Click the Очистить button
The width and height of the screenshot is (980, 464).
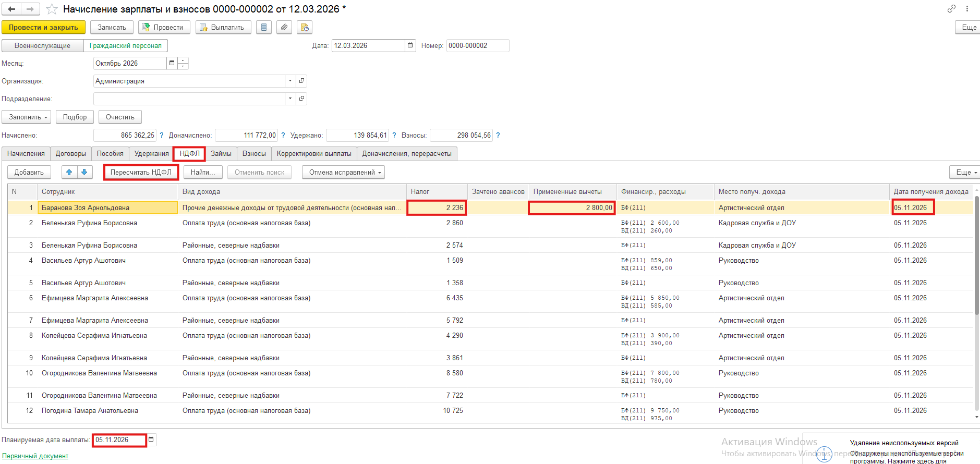click(120, 117)
